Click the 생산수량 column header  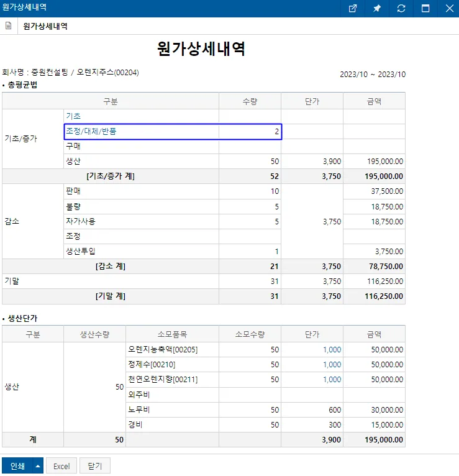[x=94, y=334]
